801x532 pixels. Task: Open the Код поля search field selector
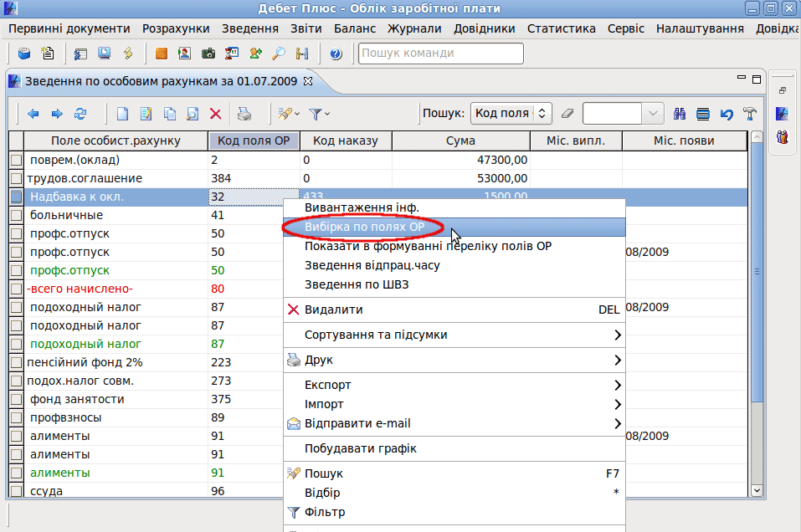point(511,114)
